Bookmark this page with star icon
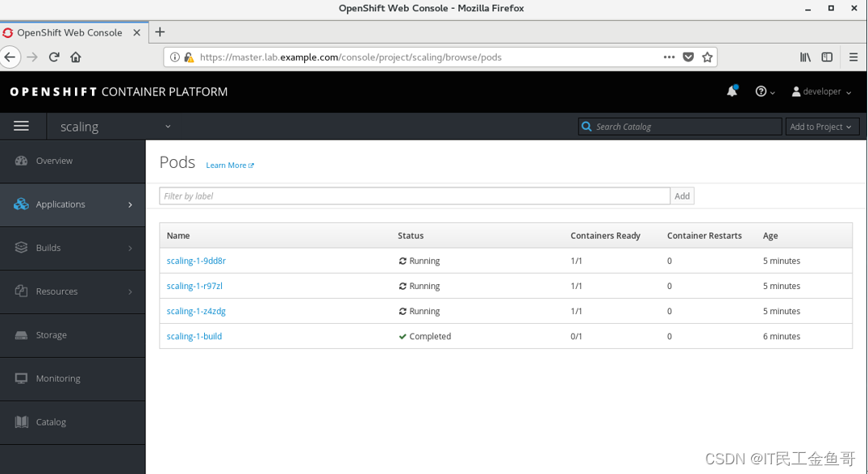This screenshot has width=868, height=474. pos(707,57)
